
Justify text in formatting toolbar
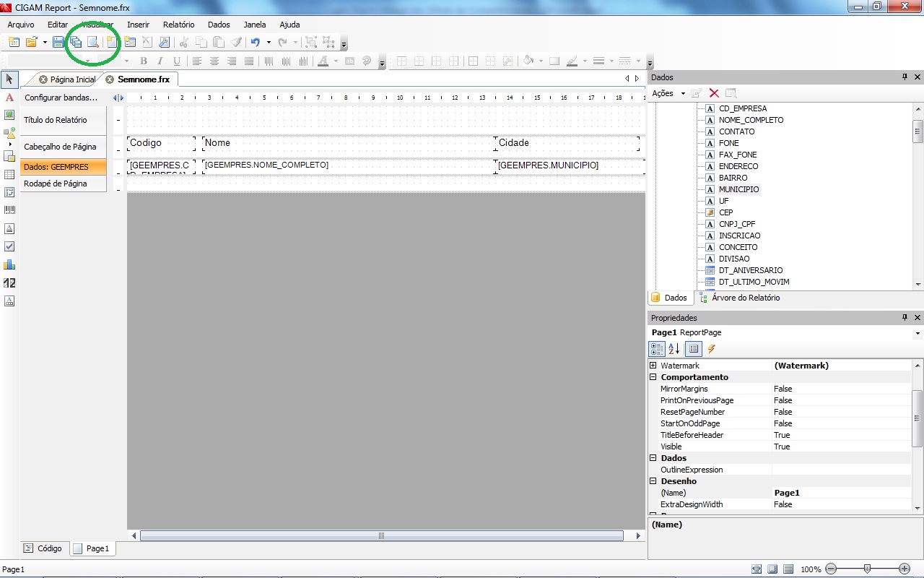click(x=249, y=61)
